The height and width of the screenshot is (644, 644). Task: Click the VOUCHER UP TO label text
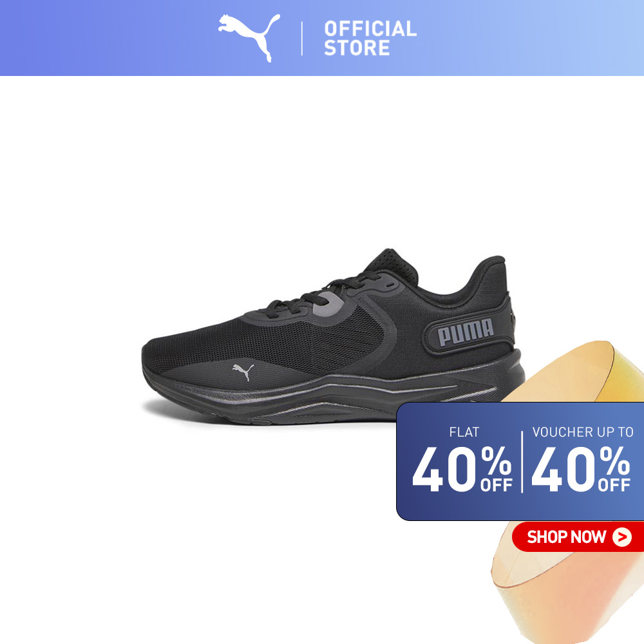click(582, 432)
